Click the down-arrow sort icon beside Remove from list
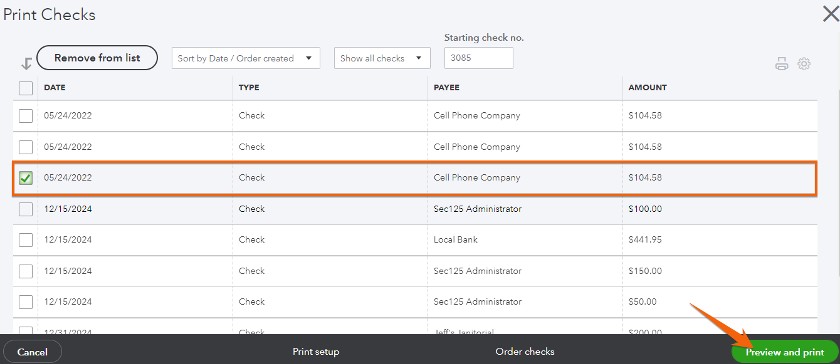Viewport: 840px width, 364px height. click(x=26, y=64)
